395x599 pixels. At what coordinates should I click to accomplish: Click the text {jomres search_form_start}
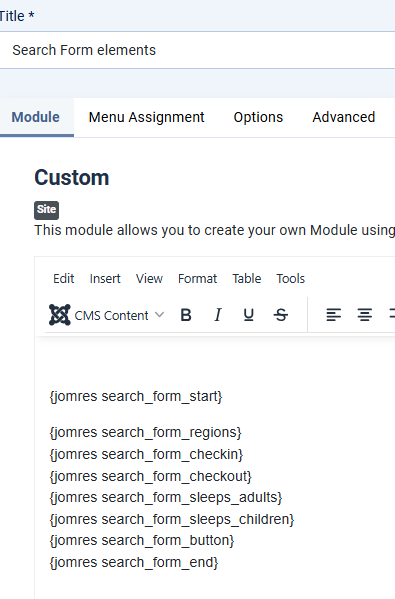136,397
